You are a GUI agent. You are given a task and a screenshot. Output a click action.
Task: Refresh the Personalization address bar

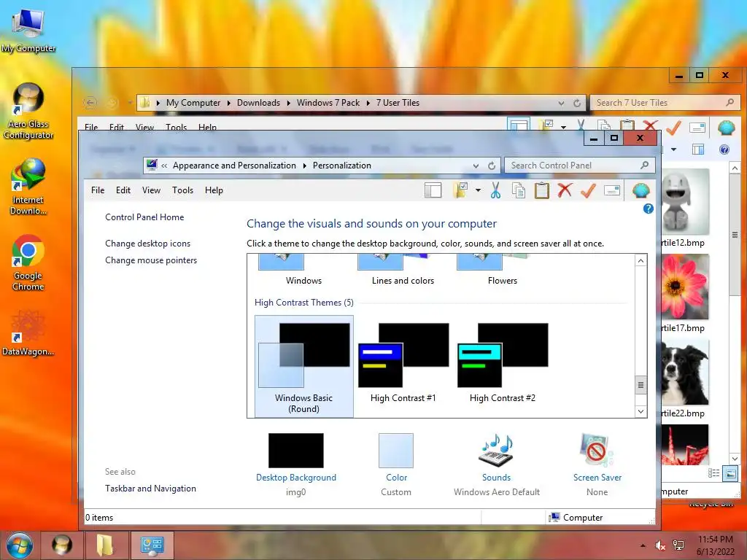[492, 166]
